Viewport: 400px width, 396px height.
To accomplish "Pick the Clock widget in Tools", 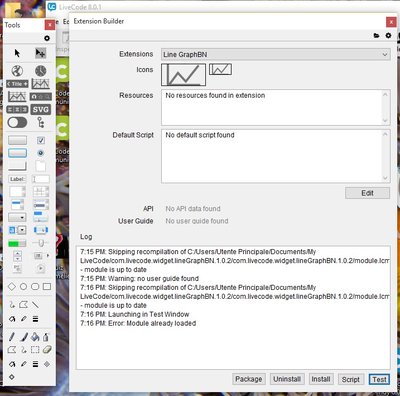I will coord(41,71).
